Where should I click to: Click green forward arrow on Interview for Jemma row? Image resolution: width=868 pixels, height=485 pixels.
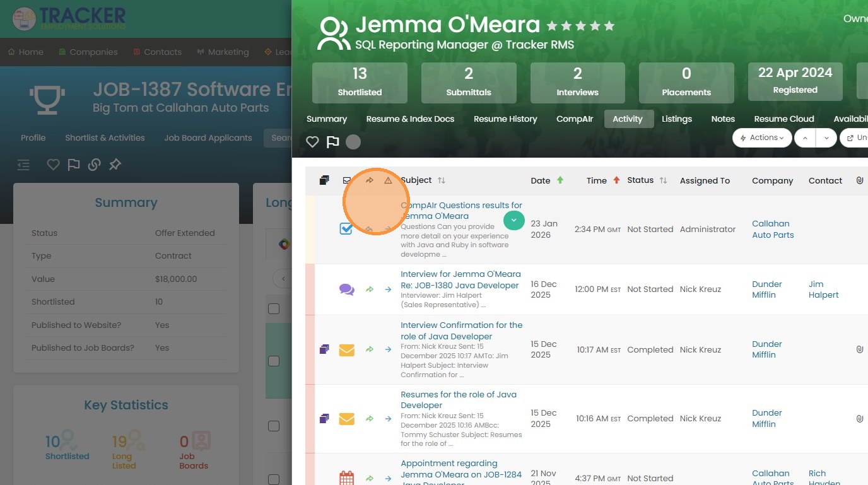370,289
